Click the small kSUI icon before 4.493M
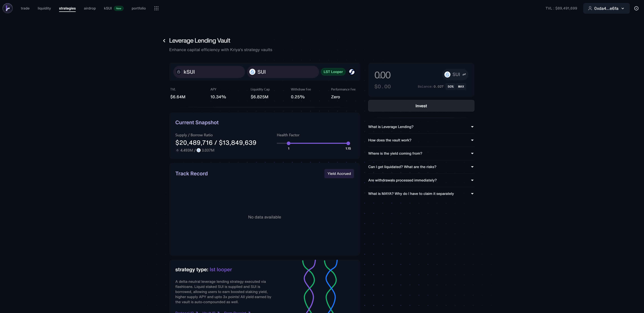This screenshot has height=313, width=644. tap(177, 150)
